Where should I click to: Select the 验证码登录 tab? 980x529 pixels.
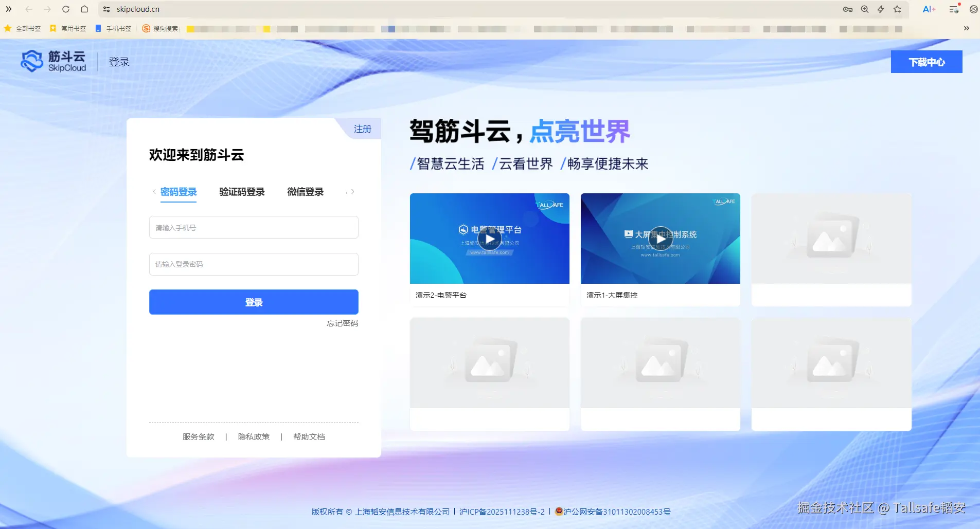click(x=242, y=192)
